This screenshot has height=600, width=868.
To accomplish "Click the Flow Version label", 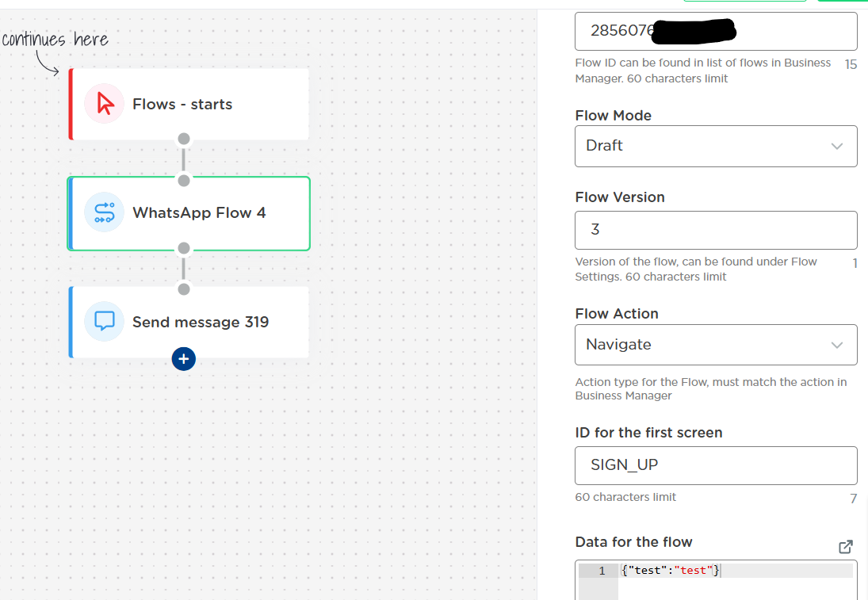I will 620,197.
